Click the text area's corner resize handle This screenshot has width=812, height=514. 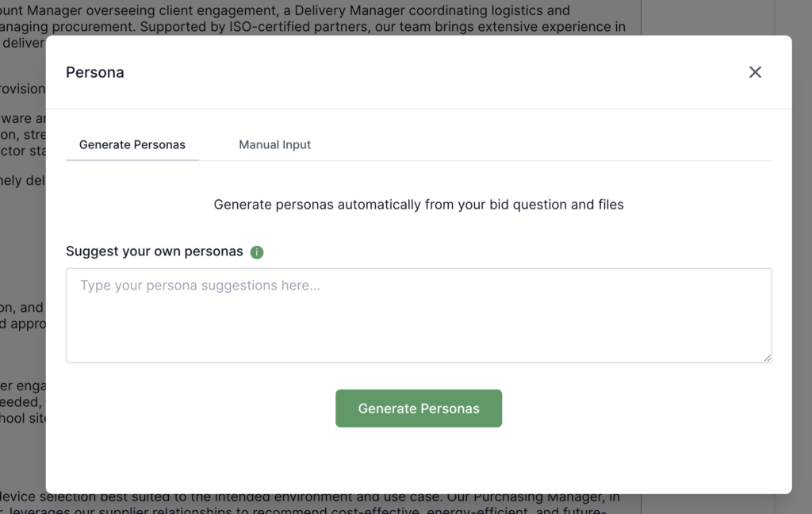tap(767, 358)
